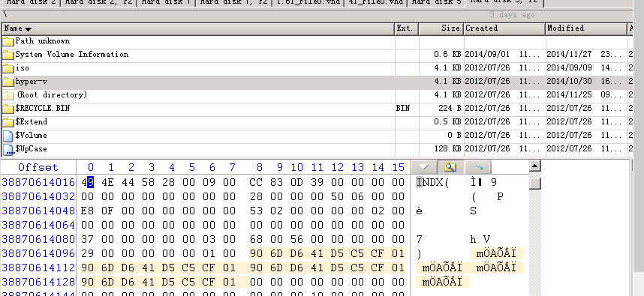Click the $UpCase file icon
Image resolution: width=644 pixels, height=296 pixels.
click(8, 150)
